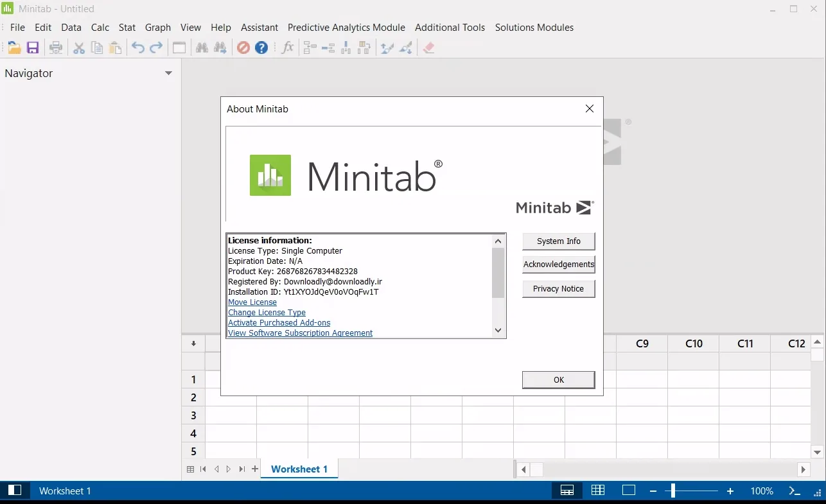Click license box scroll up arrow

tap(498, 241)
